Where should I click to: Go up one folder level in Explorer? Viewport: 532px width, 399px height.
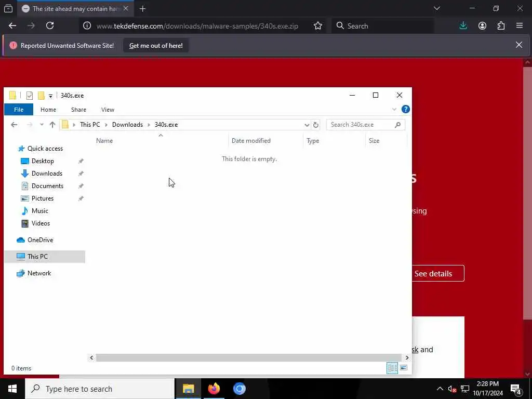(x=52, y=125)
